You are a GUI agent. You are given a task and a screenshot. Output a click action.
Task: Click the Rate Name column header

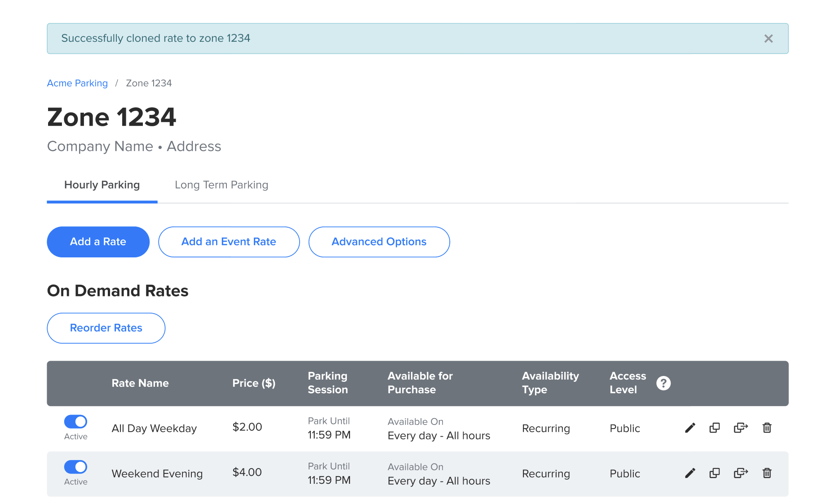click(140, 383)
